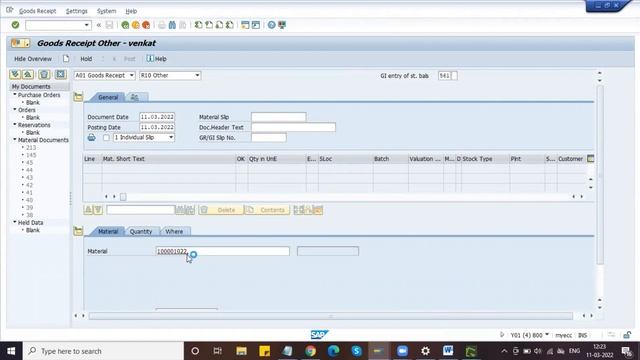Click the table settings icon beside Customer column
This screenshot has width=640, height=360.
click(590, 158)
